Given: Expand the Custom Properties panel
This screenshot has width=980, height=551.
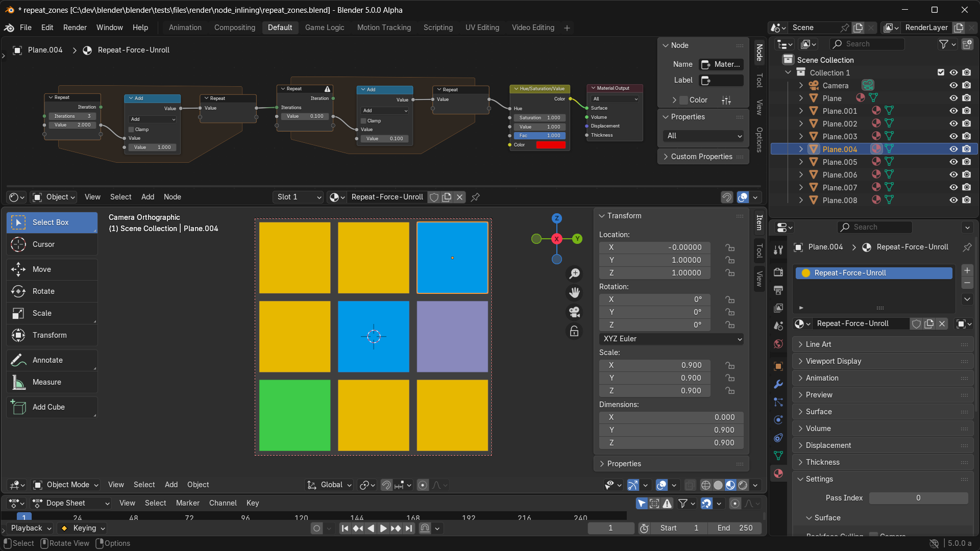Looking at the screenshot, I should coord(702,157).
